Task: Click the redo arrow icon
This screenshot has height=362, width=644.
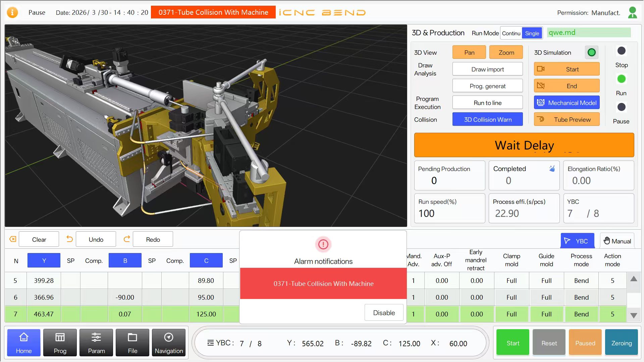Action: pyautogui.click(x=127, y=239)
